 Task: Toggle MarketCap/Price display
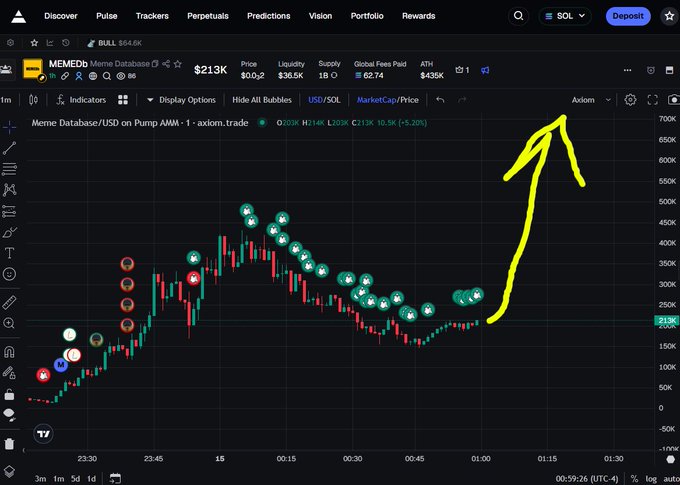388,100
